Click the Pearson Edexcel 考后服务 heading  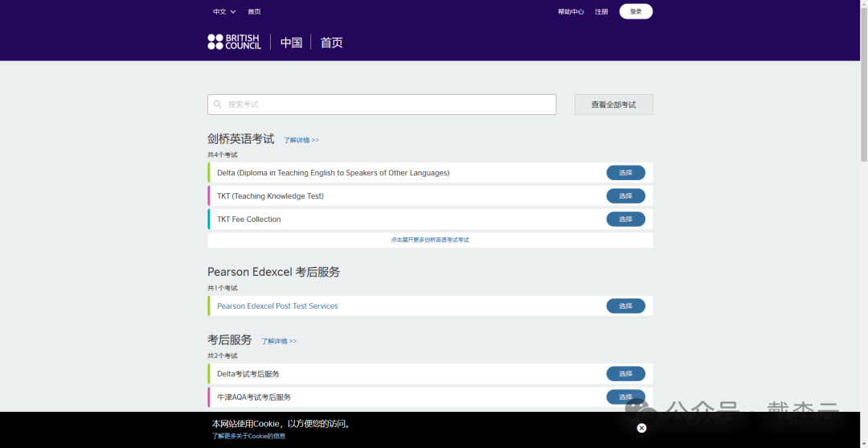click(273, 272)
